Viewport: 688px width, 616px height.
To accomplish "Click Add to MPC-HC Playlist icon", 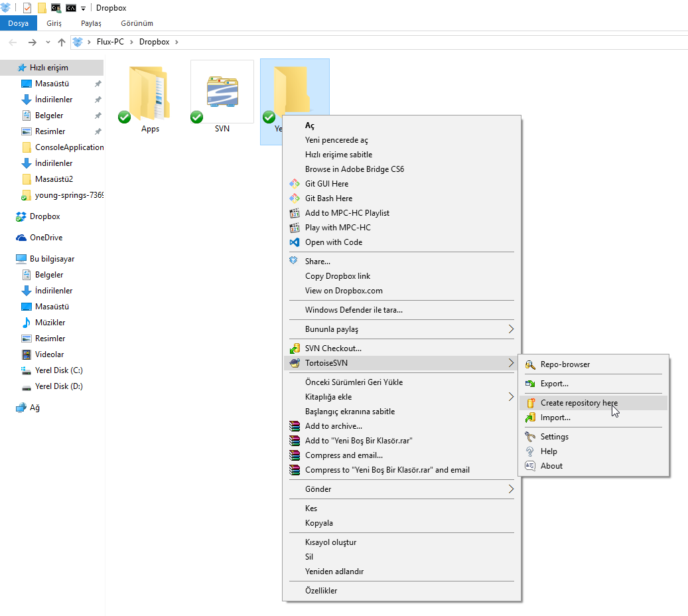I will click(295, 213).
